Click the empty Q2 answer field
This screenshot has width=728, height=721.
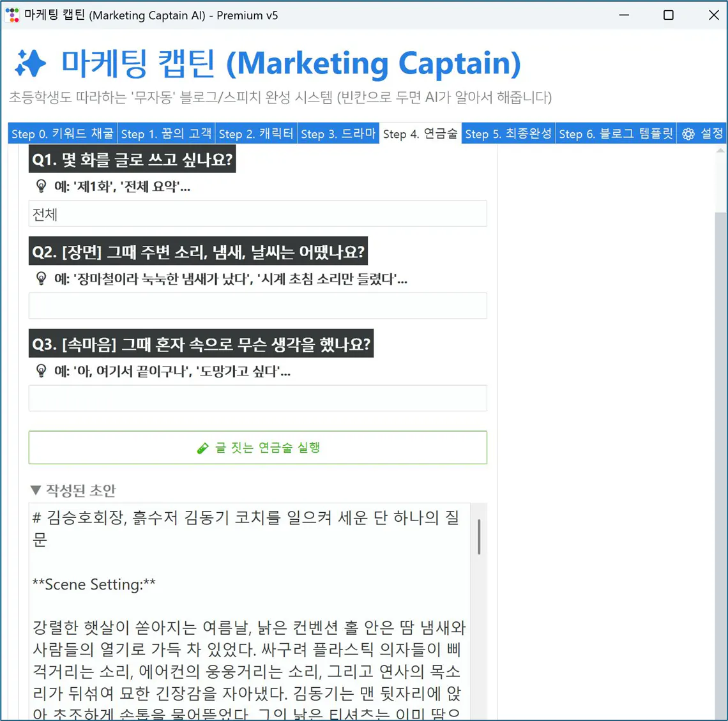tap(255, 305)
